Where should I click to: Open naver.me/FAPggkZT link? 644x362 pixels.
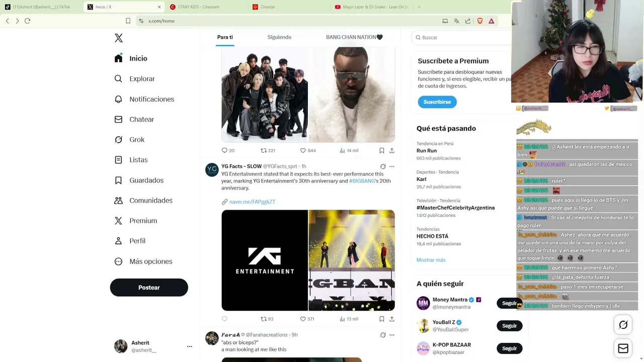pos(252,202)
